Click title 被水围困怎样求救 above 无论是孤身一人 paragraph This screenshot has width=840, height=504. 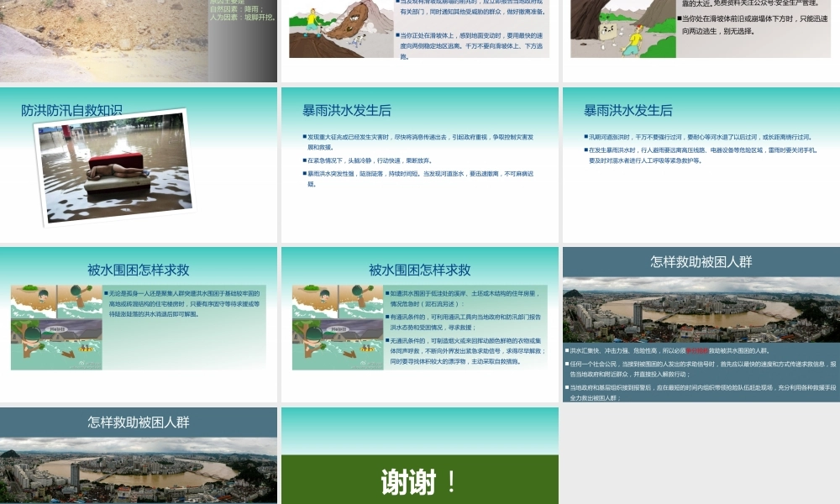139,270
